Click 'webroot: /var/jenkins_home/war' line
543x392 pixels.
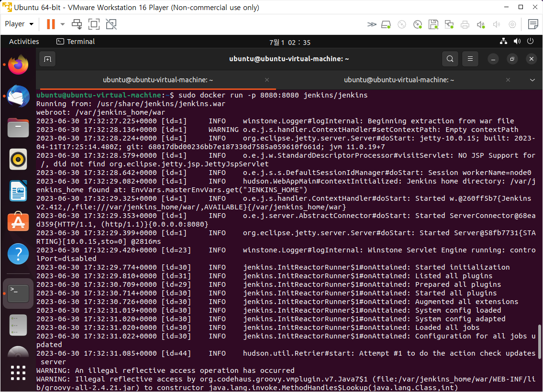coord(100,112)
